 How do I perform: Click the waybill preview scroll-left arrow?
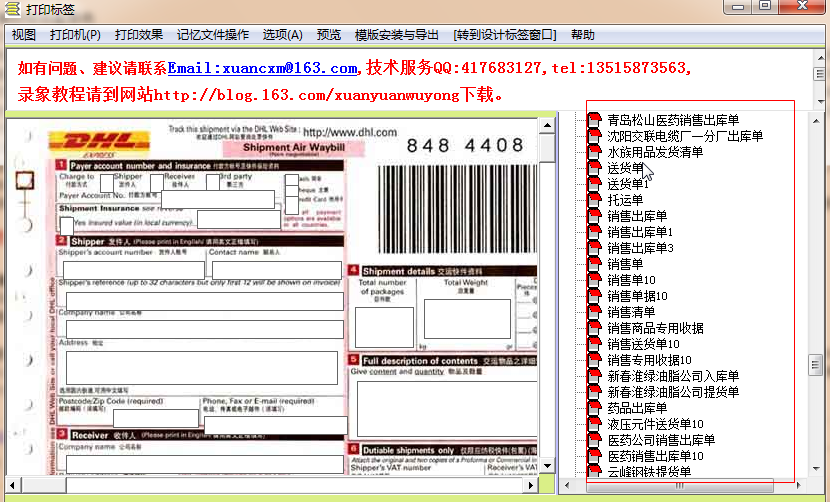[12, 485]
